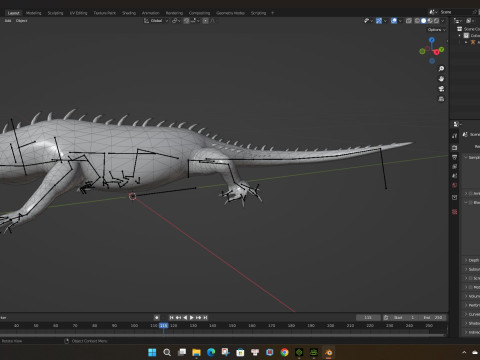Click the blue Z axis gizmo
The image size is (480, 360).
click(x=432, y=40)
